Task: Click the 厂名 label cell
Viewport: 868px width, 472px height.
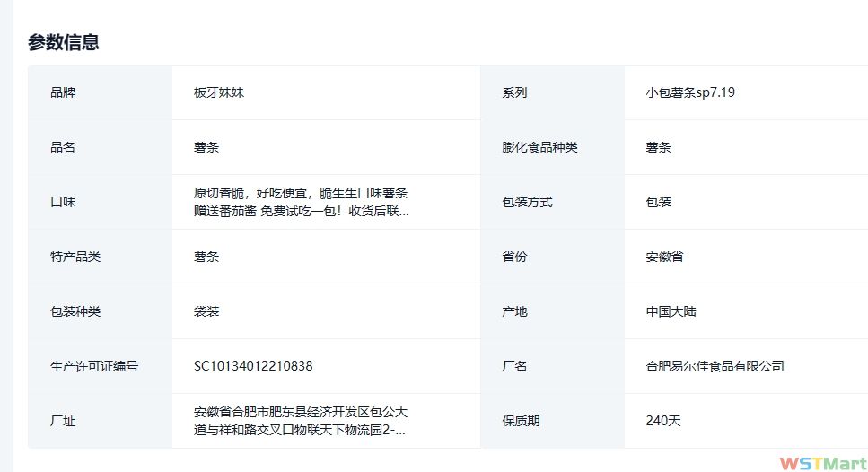Action: (514, 366)
